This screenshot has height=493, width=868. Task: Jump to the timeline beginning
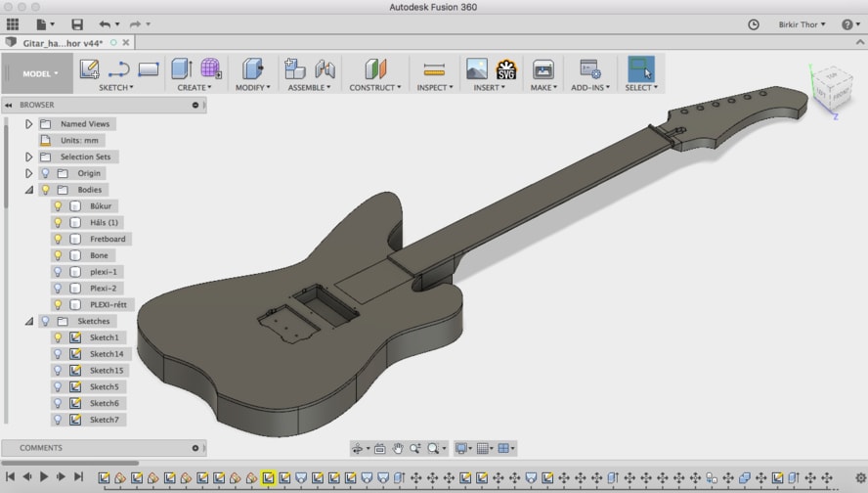[x=10, y=476]
